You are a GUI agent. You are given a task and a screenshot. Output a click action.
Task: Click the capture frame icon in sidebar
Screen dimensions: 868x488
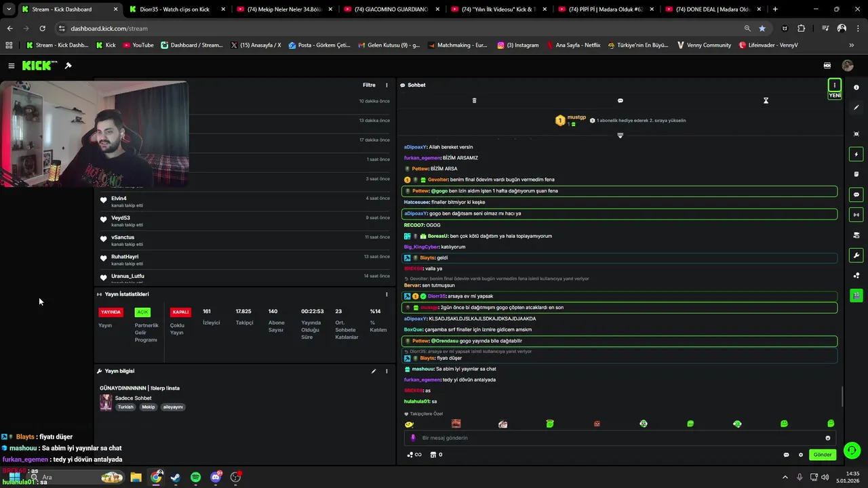(856, 134)
